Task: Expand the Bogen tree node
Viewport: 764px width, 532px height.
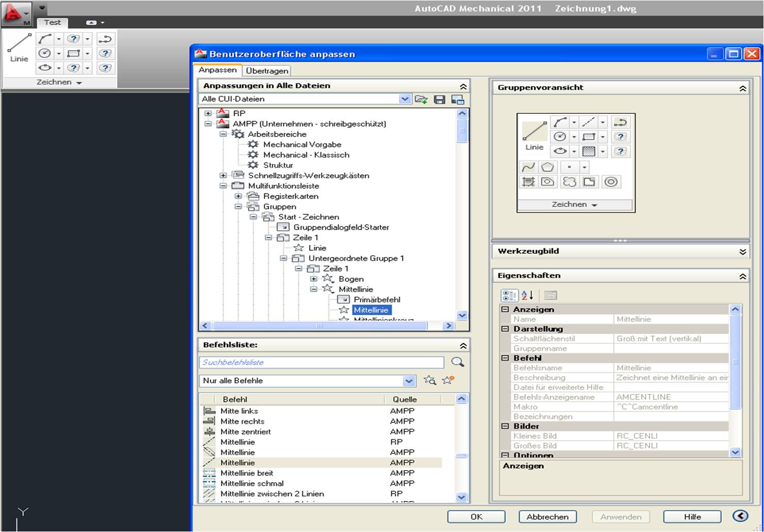Action: [x=313, y=279]
